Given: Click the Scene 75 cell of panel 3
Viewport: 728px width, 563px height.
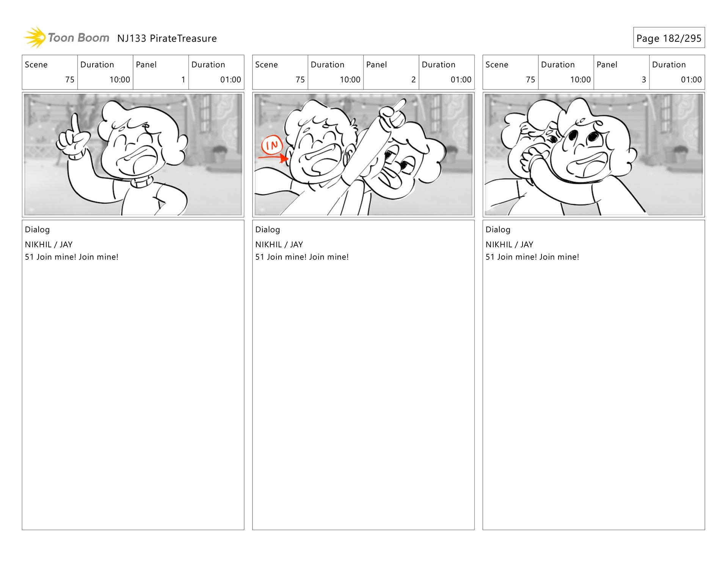Looking at the screenshot, I should tap(510, 72).
